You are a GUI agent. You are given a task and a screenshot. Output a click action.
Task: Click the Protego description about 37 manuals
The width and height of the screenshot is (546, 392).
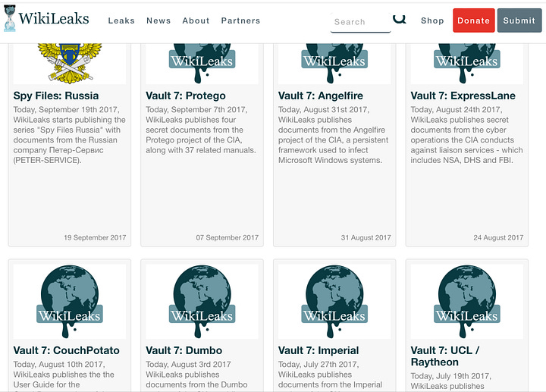(x=201, y=130)
